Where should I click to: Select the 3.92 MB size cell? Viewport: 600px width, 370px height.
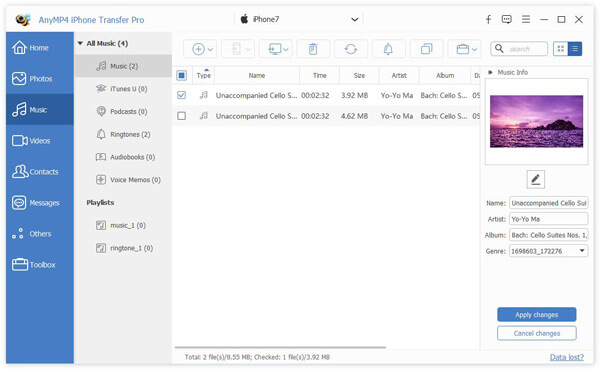point(354,95)
